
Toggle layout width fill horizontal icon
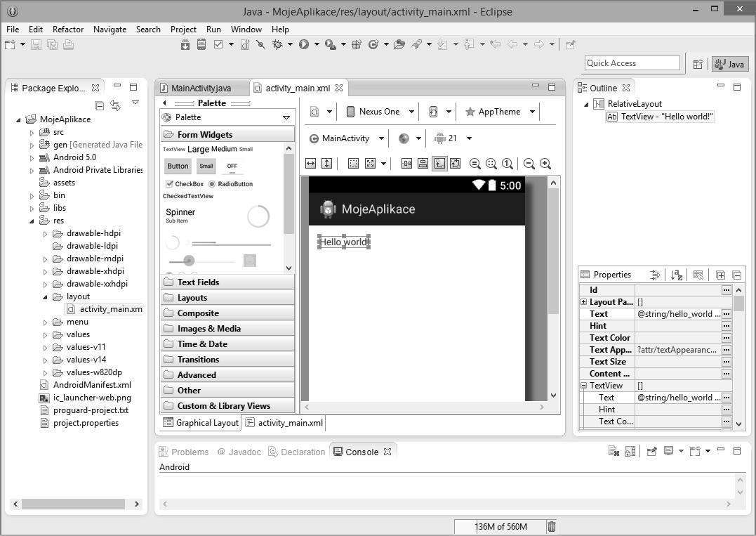coord(310,164)
